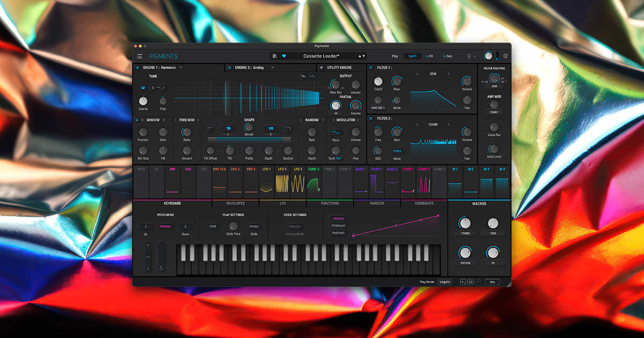Image resolution: width=644 pixels, height=338 pixels.
Task: Click the Shape Morph knob
Action: pyautogui.click(x=248, y=128)
